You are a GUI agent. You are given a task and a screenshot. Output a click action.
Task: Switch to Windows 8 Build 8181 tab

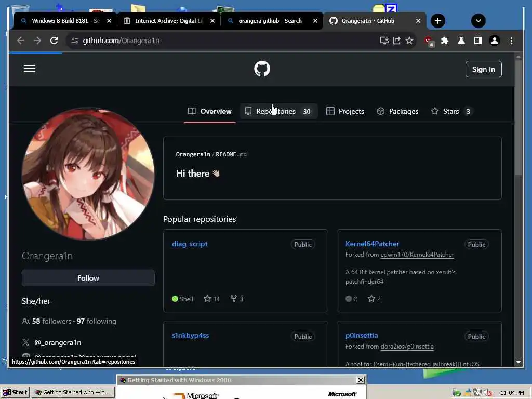coord(65,21)
